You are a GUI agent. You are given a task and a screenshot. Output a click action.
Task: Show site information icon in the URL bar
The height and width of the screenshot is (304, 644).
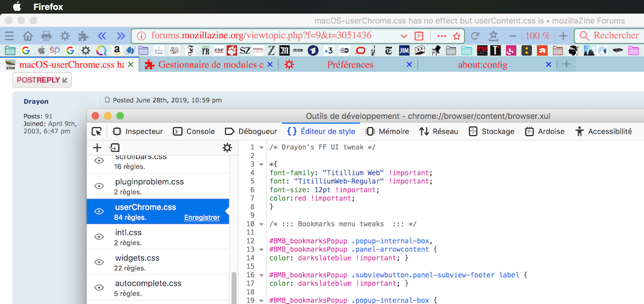point(141,36)
